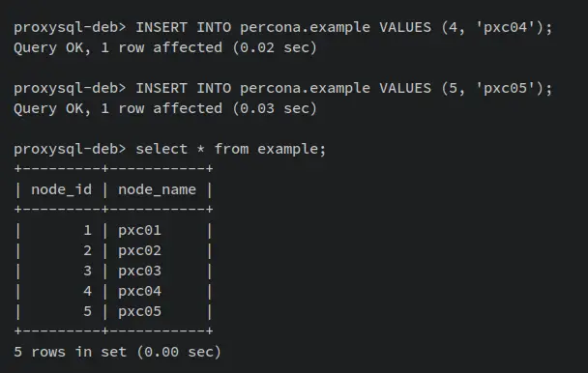Click the third proxysql-deb prompt
This screenshot has width=588, height=373.
pyautogui.click(x=70, y=149)
